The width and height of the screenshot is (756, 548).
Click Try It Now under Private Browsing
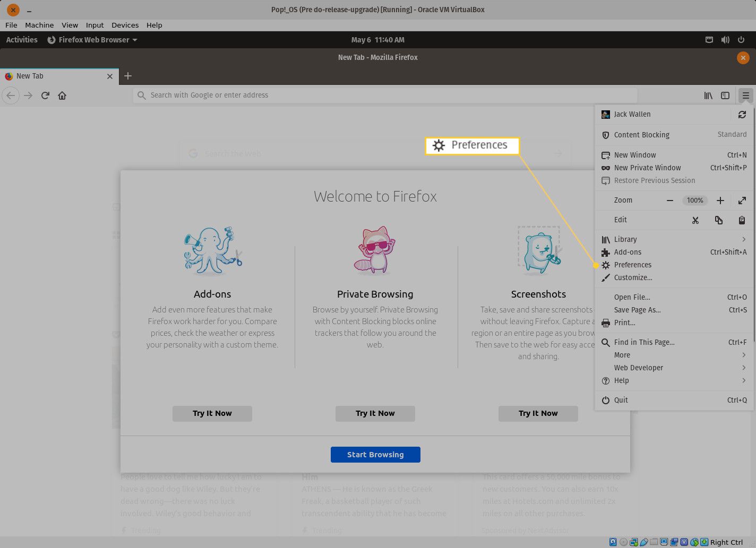click(375, 413)
